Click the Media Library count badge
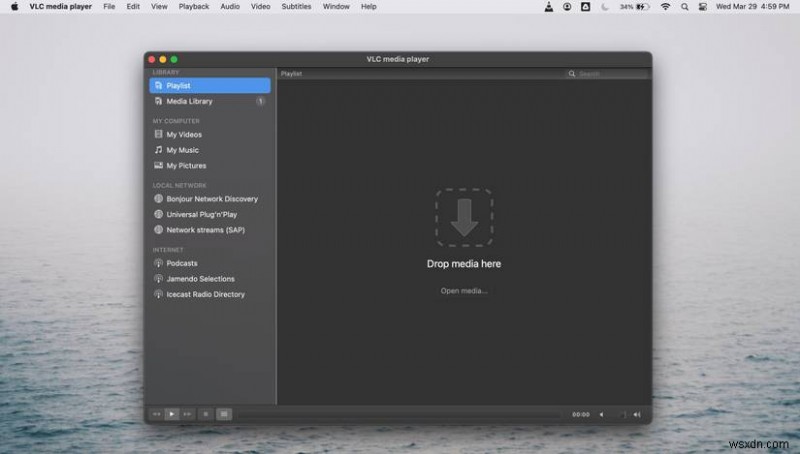This screenshot has width=800, height=454. [x=260, y=101]
